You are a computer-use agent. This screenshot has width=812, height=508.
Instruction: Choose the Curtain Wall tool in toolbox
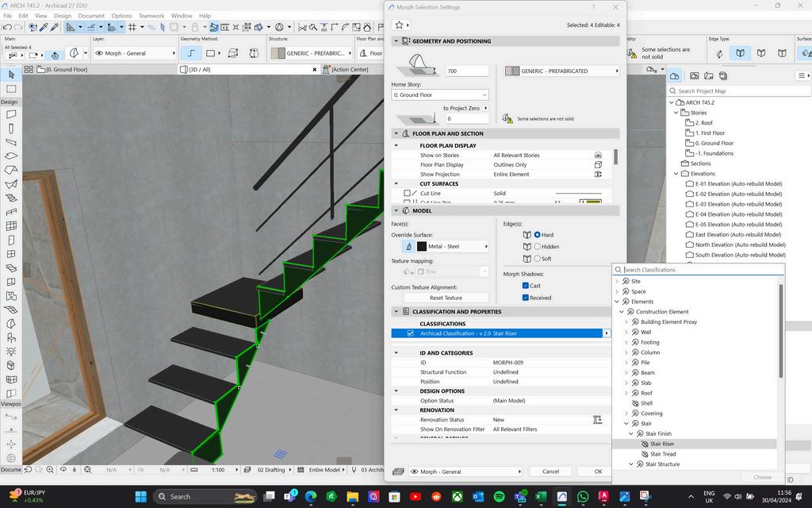pyautogui.click(x=11, y=226)
